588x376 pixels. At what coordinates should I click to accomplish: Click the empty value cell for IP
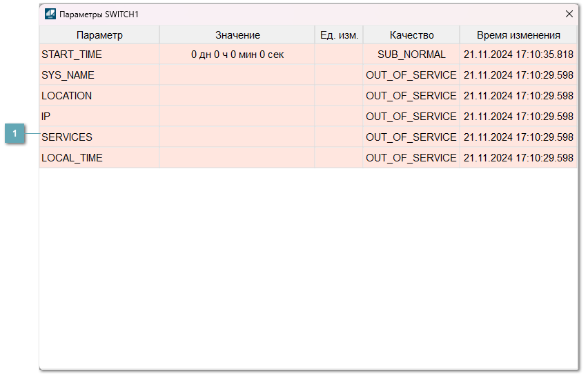click(x=237, y=117)
